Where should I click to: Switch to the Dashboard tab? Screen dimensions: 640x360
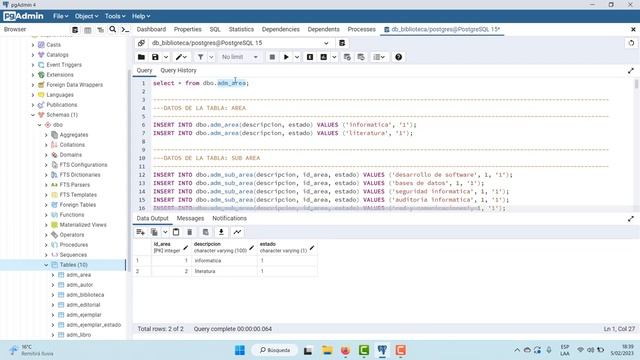tap(151, 29)
